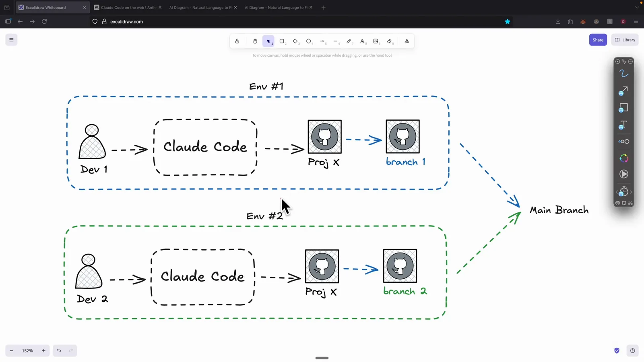This screenshot has width=644, height=362.
Task: Select the Selection arrow tool
Action: tap(268, 41)
